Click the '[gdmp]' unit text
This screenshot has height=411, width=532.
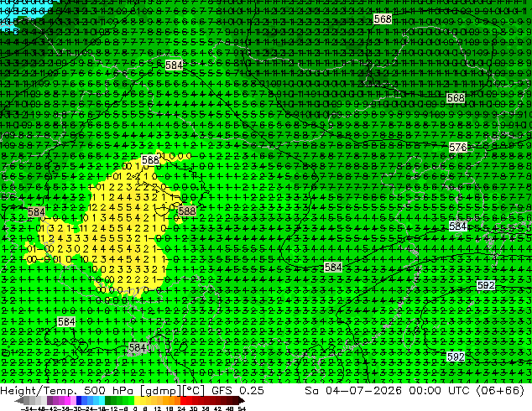(160, 391)
